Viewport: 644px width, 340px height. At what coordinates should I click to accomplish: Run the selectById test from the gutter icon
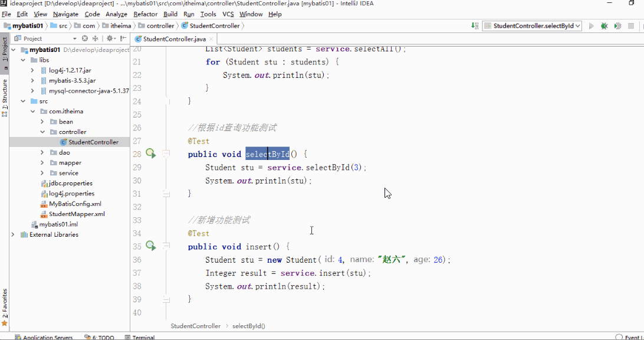150,153
